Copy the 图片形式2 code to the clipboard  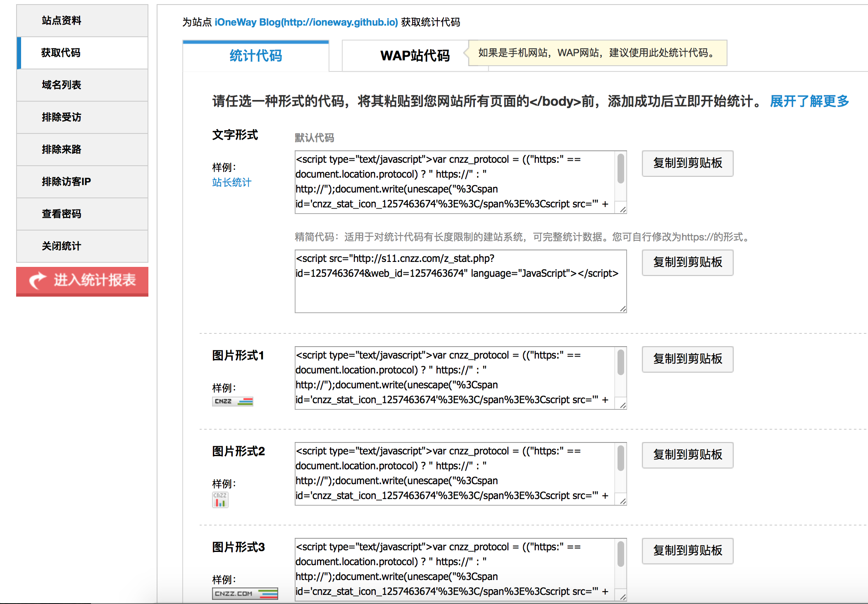(x=687, y=455)
